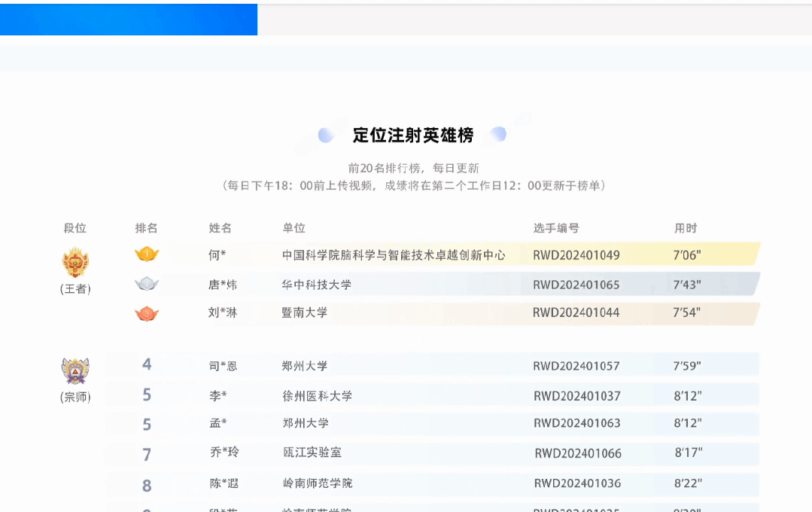Click the decorative dot left of 定位注射英雄榜

[326, 136]
